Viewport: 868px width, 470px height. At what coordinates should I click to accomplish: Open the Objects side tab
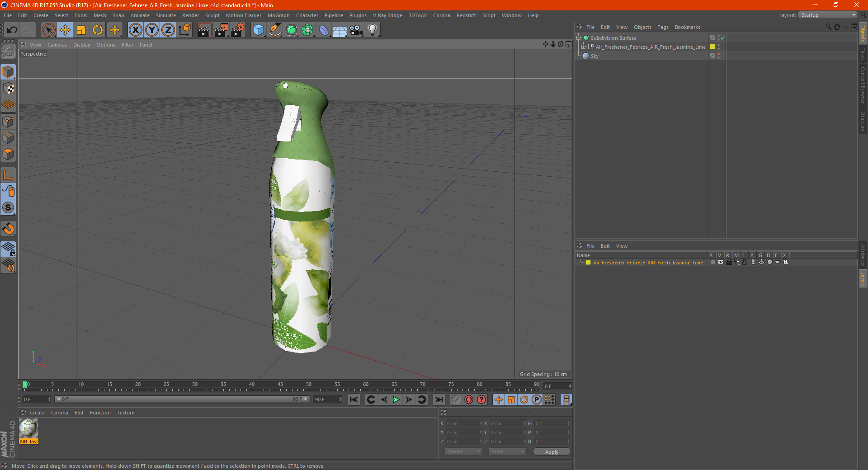pos(863,34)
